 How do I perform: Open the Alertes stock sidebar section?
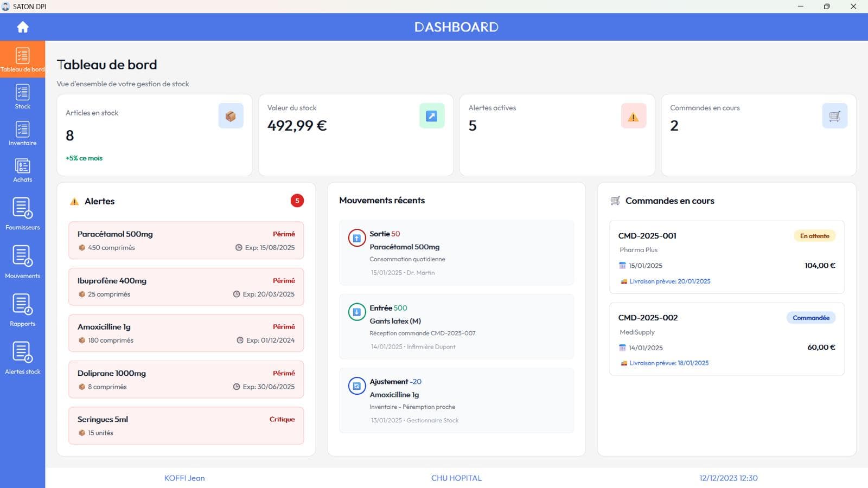22,358
